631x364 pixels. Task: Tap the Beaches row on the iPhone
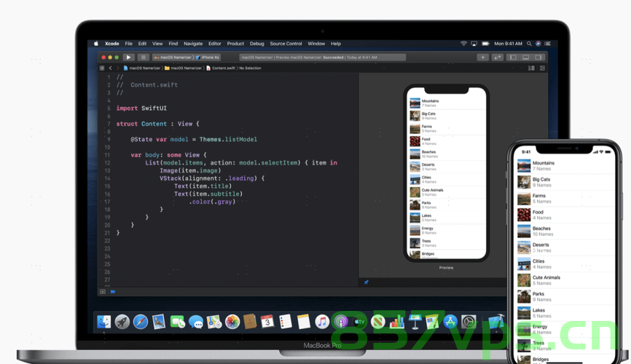click(x=565, y=231)
